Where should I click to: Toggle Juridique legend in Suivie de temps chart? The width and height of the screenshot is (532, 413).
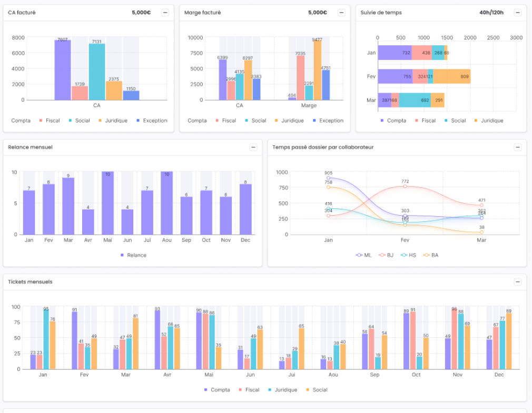coord(489,120)
